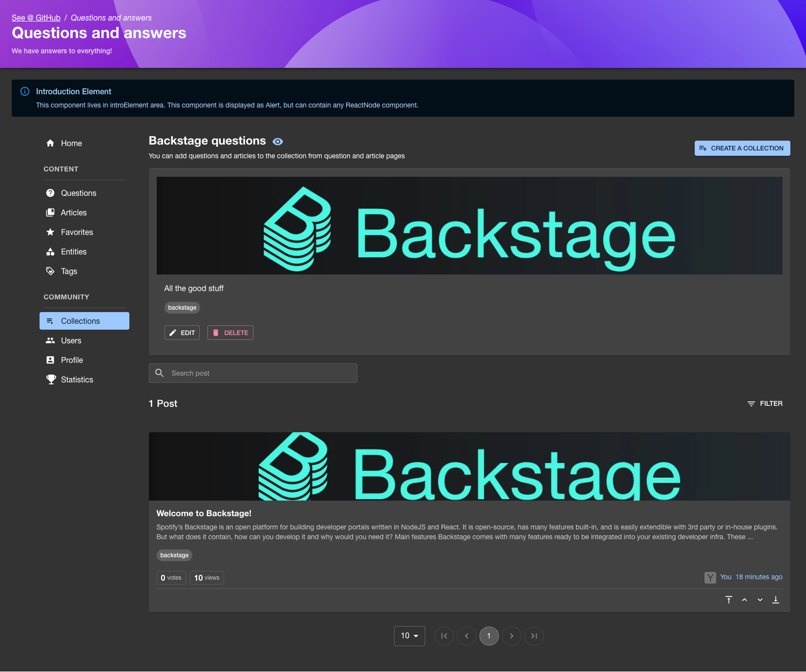Move Welcome to Backstage post down one rank
This screenshot has width=806, height=672.
point(760,600)
